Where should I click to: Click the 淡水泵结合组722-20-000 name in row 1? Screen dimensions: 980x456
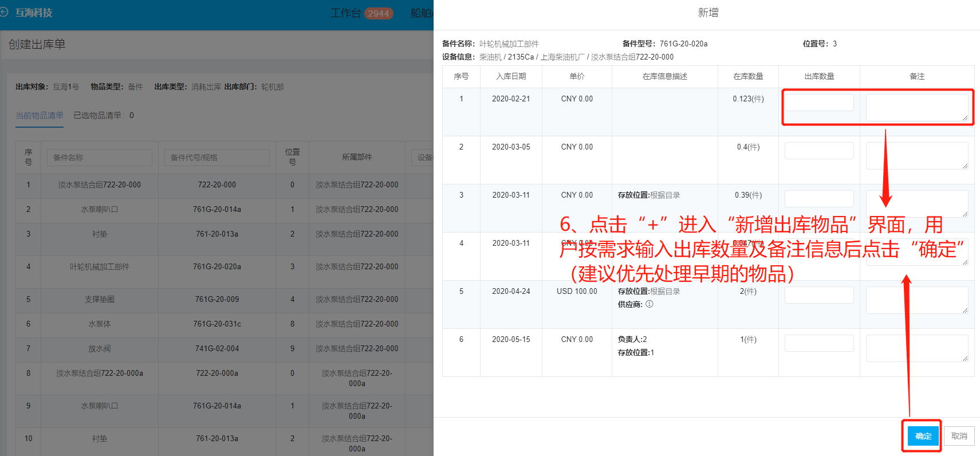tap(100, 184)
